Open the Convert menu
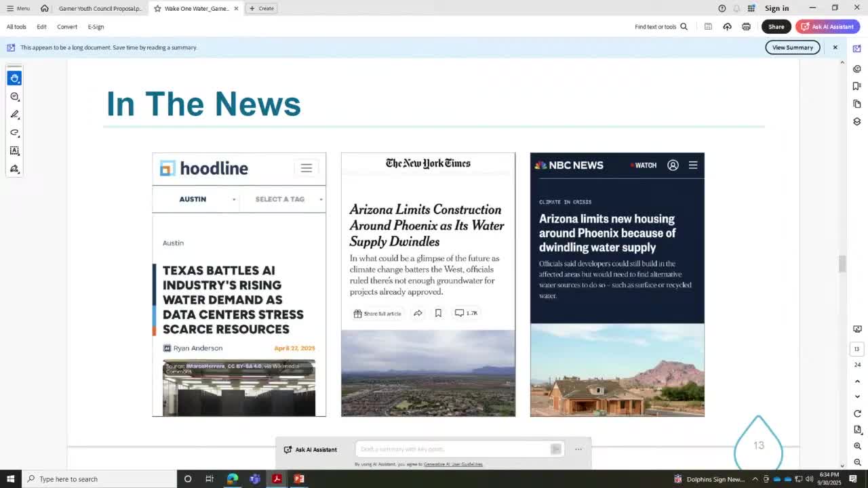Image resolution: width=868 pixels, height=488 pixels. pyautogui.click(x=67, y=26)
